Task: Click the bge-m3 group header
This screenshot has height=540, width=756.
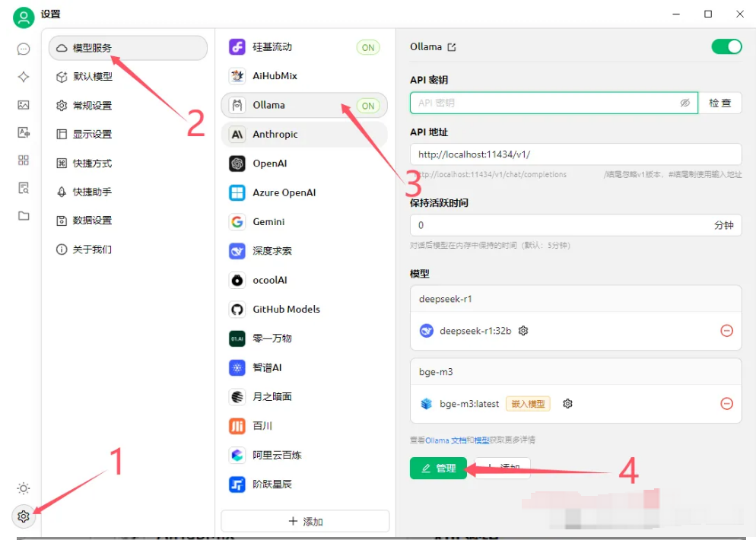Action: (x=576, y=372)
